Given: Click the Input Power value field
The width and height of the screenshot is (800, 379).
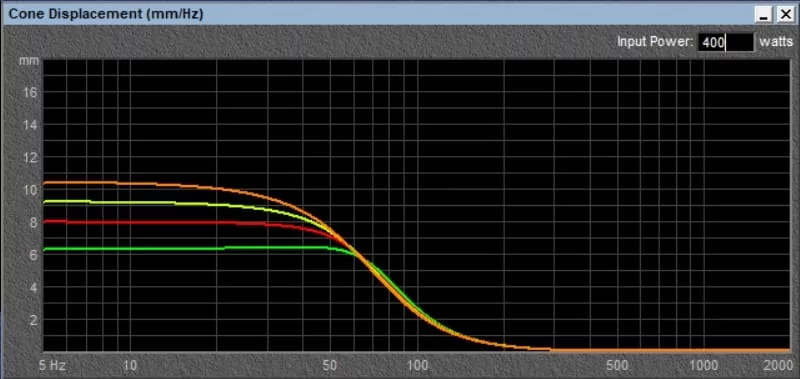Looking at the screenshot, I should pyautogui.click(x=726, y=42).
